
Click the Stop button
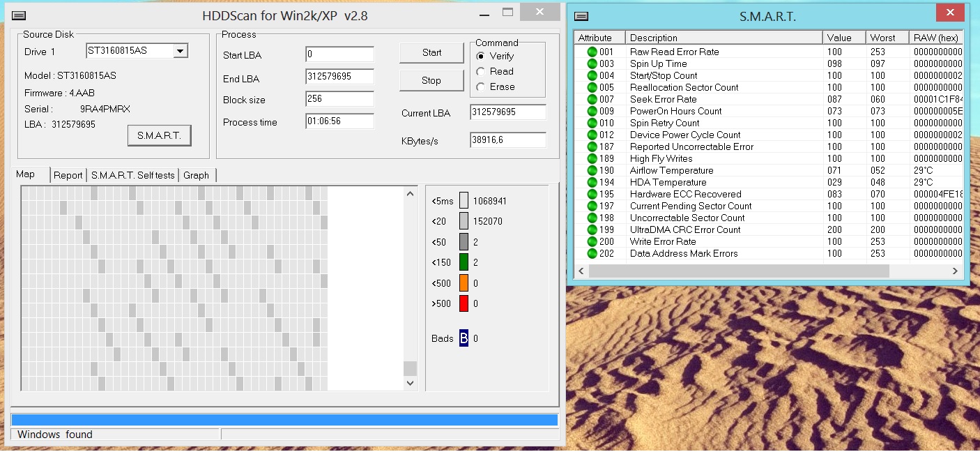point(431,80)
